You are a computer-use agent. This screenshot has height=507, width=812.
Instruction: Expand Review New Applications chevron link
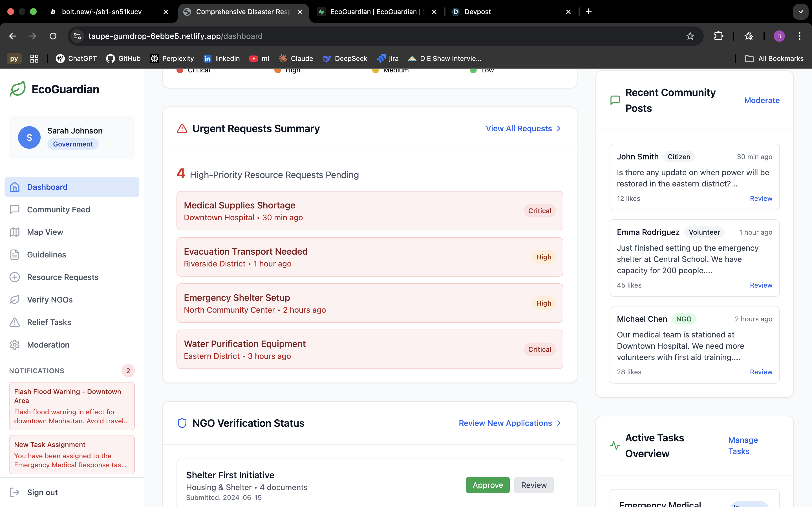click(x=559, y=423)
